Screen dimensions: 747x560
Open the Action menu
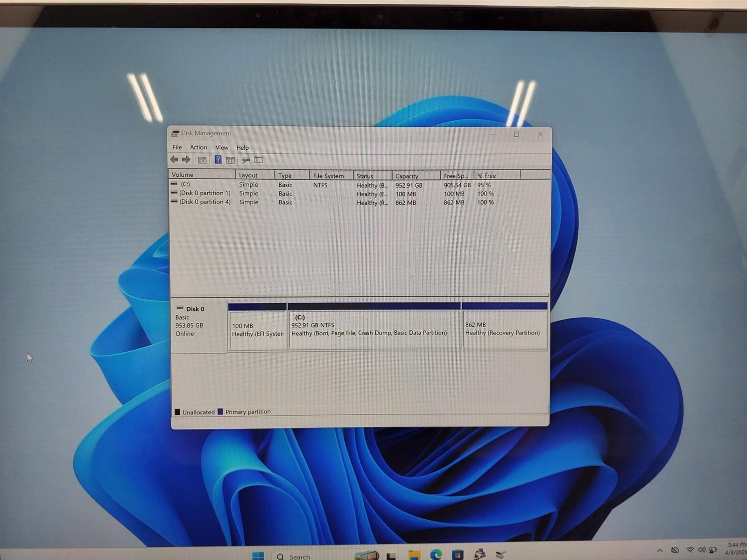198,147
